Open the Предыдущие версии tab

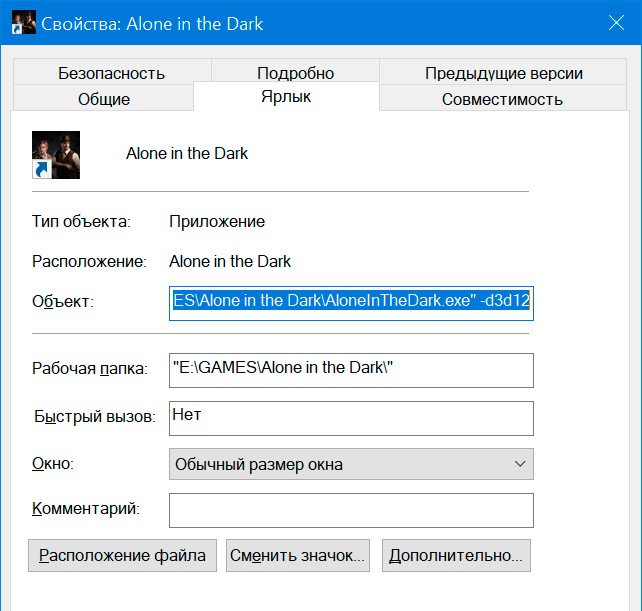point(504,73)
